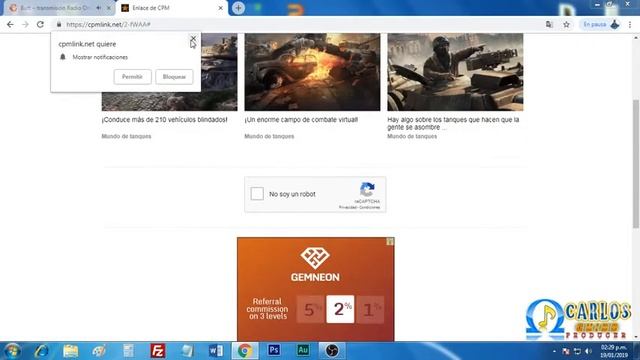Click the browser forward arrow
The width and height of the screenshot is (640, 360).
(x=25, y=24)
